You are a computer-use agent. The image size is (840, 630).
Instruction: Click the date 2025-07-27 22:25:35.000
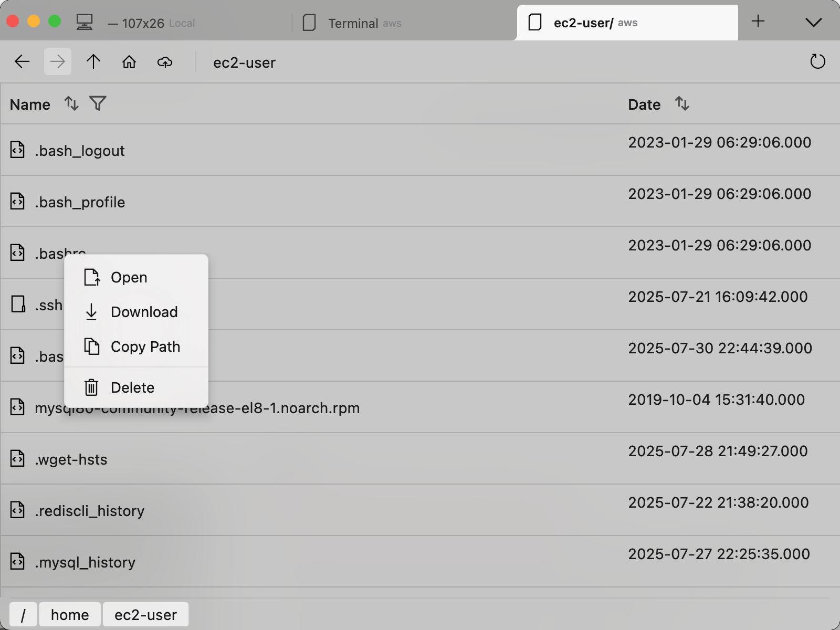coord(719,554)
